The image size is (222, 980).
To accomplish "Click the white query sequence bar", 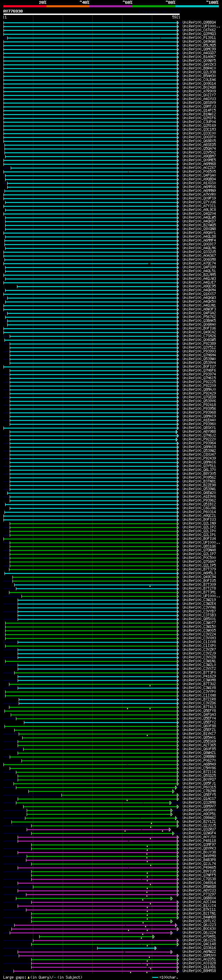I will (x=91, y=15).
